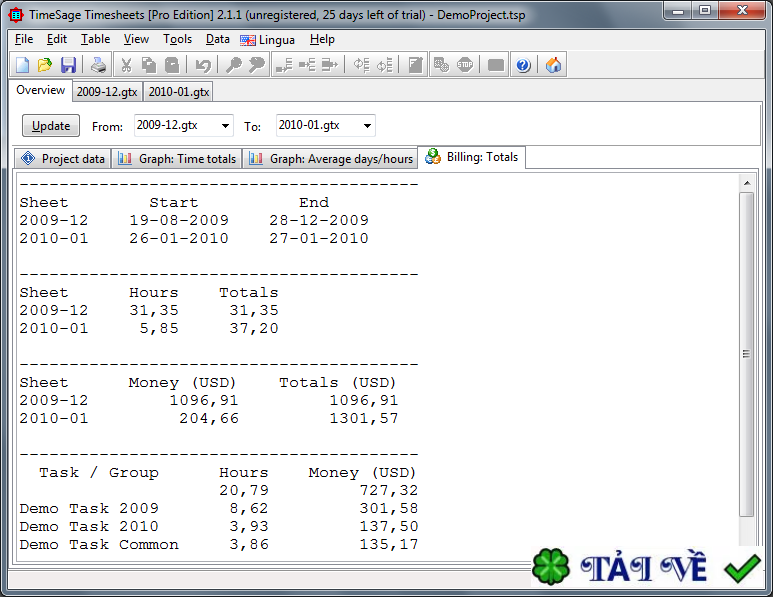Click the Copy toolbar icon
Viewport: 773px width, 597px height.
(149, 65)
